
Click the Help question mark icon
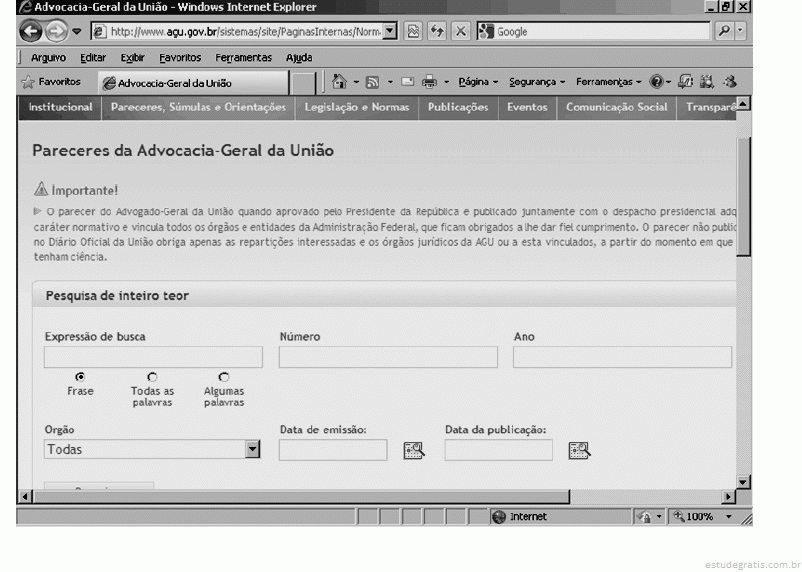[657, 82]
